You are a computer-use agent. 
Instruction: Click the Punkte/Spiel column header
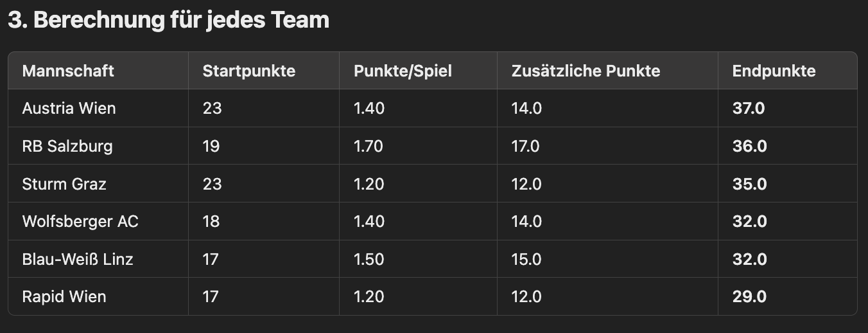pos(403,71)
